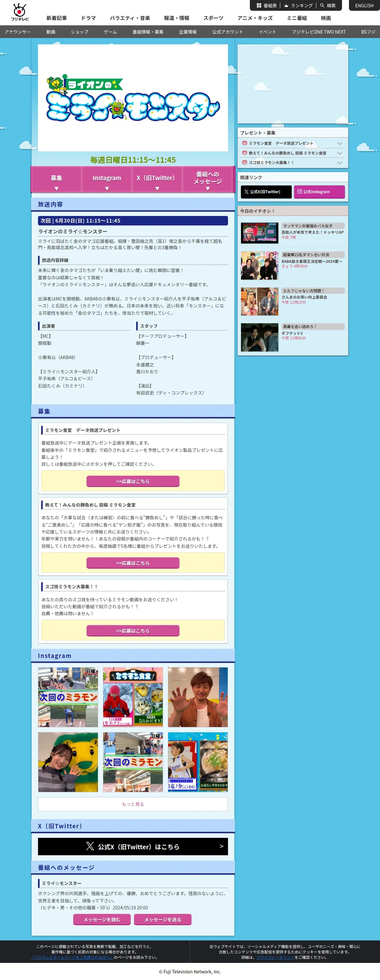Click the ENGLISH language button
Viewport: 380px width, 980px height.
click(364, 6)
